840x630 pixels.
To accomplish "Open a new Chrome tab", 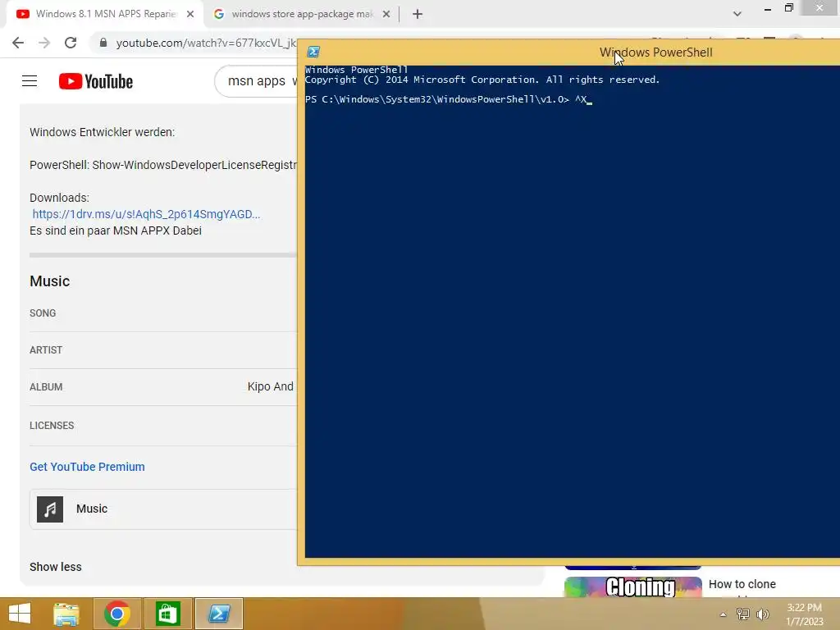I will (x=418, y=15).
